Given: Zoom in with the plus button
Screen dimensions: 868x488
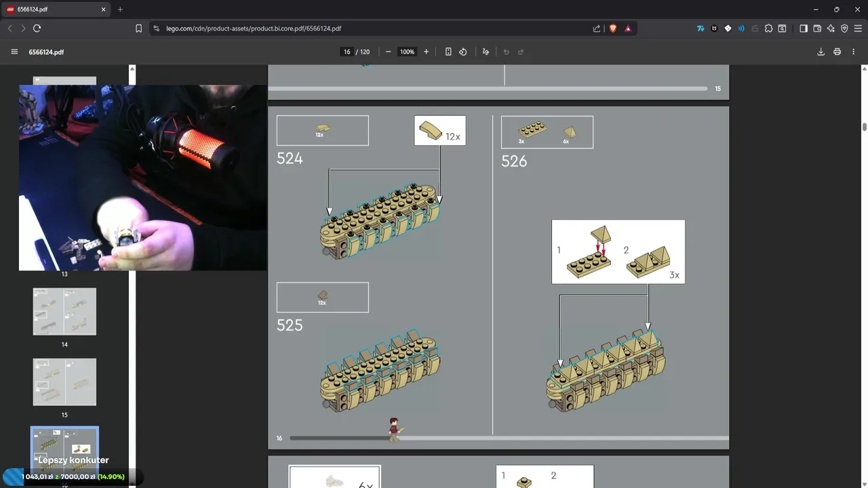Looking at the screenshot, I should click(426, 52).
